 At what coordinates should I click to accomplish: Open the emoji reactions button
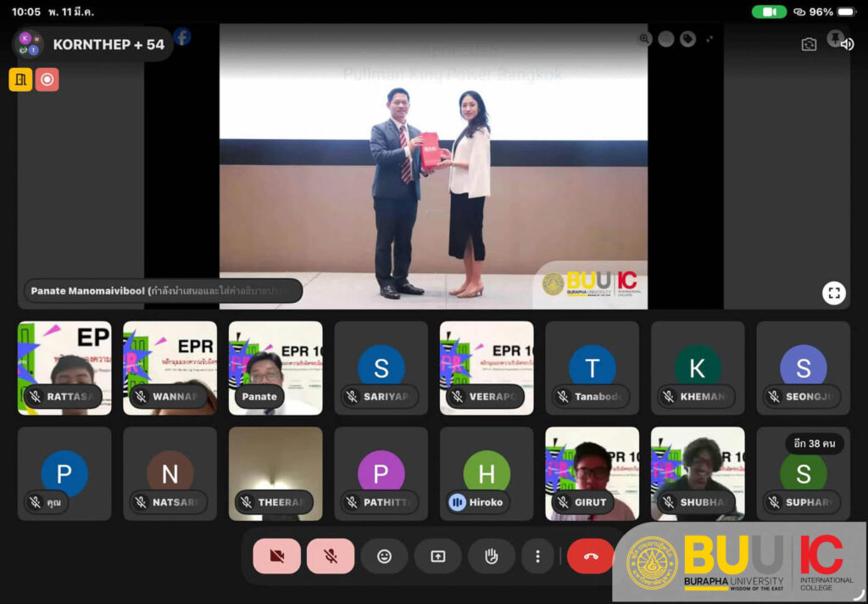[x=384, y=556]
